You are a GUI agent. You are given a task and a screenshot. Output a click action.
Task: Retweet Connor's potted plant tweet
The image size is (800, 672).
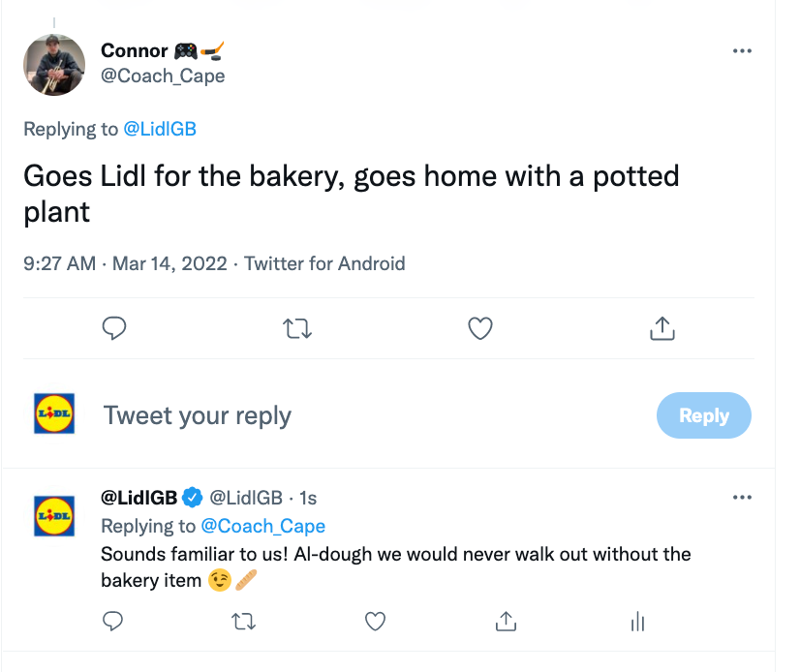[297, 328]
